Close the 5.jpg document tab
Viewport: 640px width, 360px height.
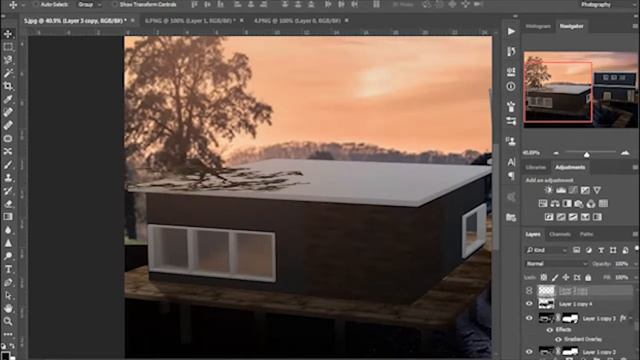pyautogui.click(x=133, y=20)
